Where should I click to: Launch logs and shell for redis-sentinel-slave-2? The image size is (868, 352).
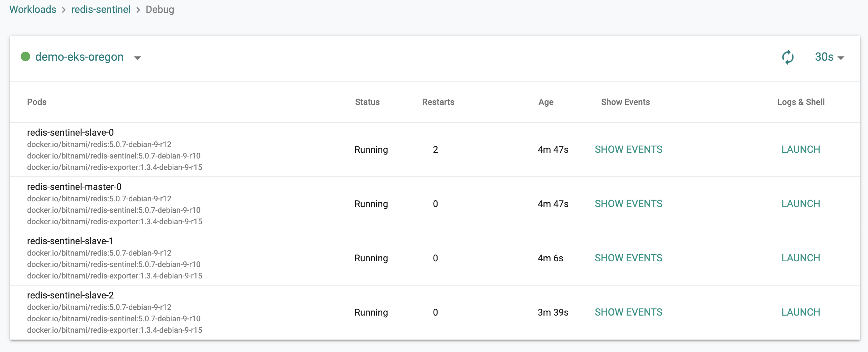pos(801,312)
